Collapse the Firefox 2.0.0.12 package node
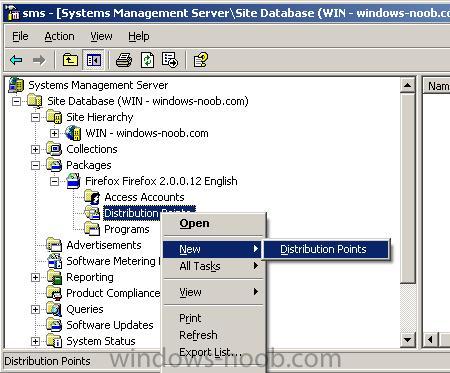Image resolution: width=450 pixels, height=373 pixels. pos(54,181)
